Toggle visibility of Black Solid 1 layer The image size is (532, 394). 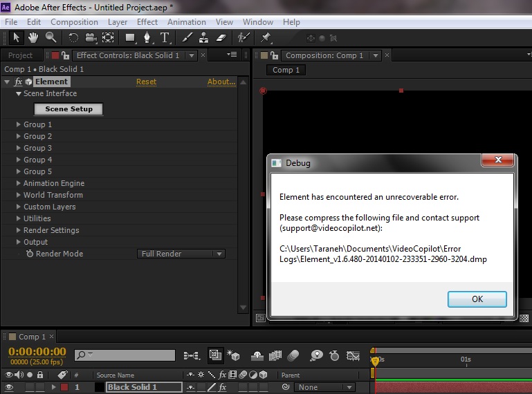[x=9, y=387]
